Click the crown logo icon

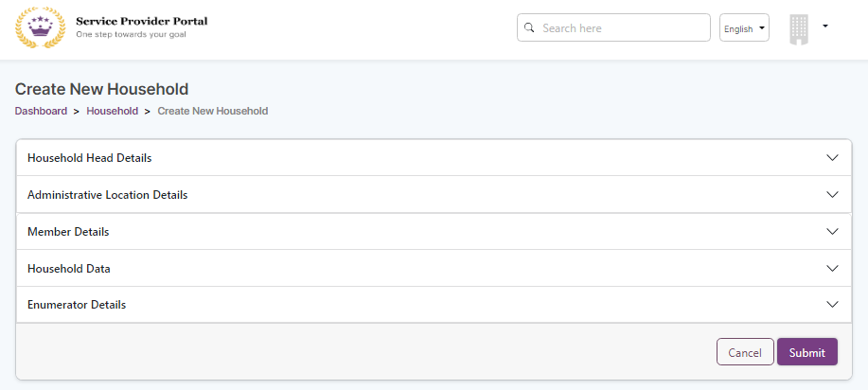click(40, 27)
